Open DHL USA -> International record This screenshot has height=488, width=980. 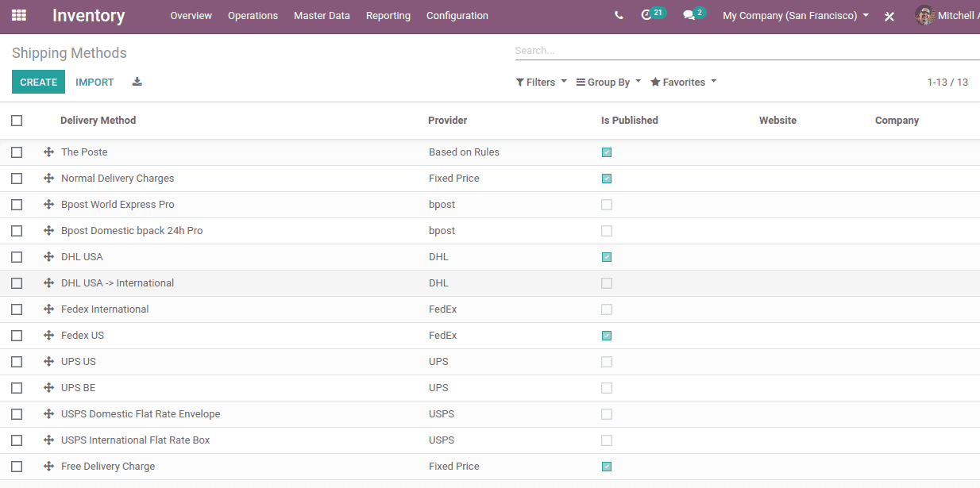118,283
